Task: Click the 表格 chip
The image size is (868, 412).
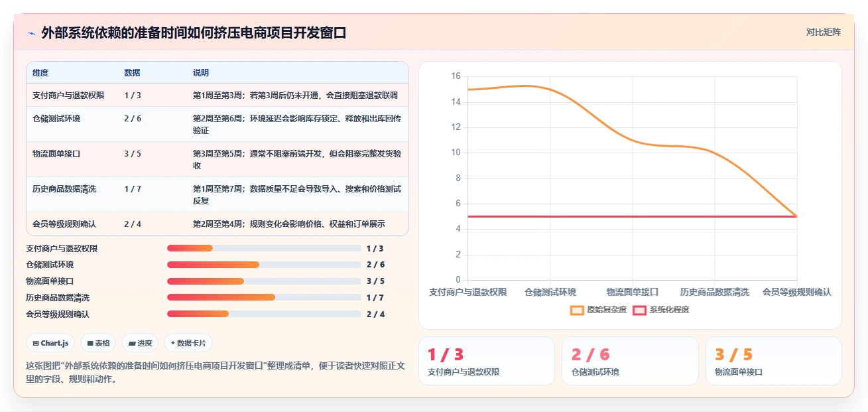Action: point(98,343)
